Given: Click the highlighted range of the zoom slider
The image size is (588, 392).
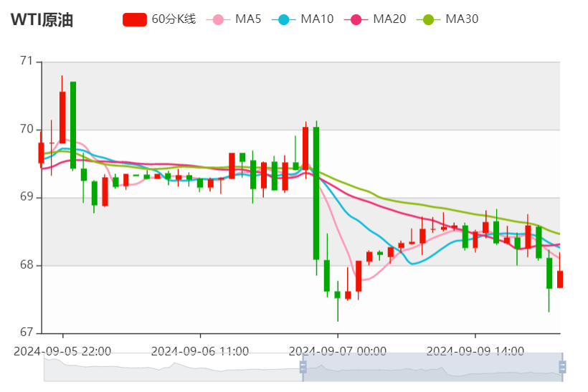Looking at the screenshot, I should [430, 367].
